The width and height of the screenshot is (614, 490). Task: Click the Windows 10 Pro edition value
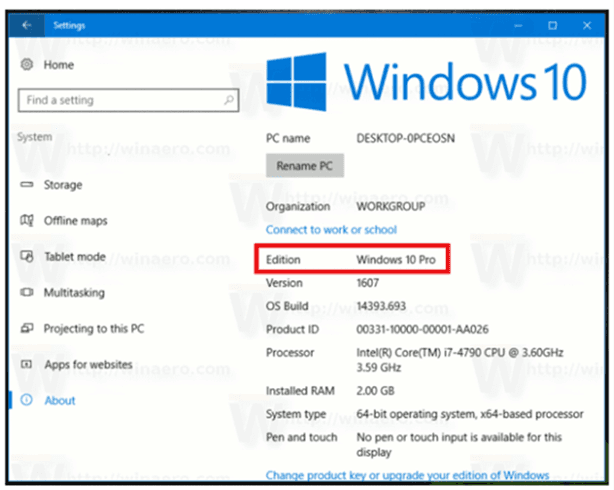396,259
